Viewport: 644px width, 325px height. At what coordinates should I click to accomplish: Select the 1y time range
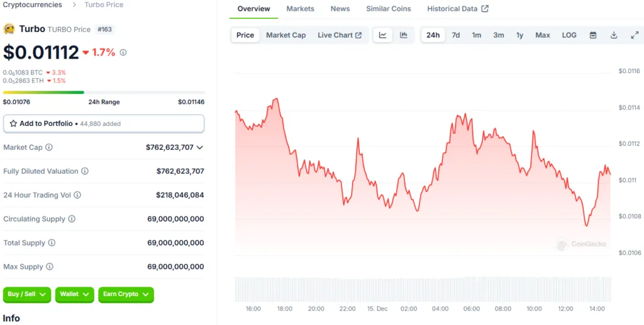coord(519,35)
